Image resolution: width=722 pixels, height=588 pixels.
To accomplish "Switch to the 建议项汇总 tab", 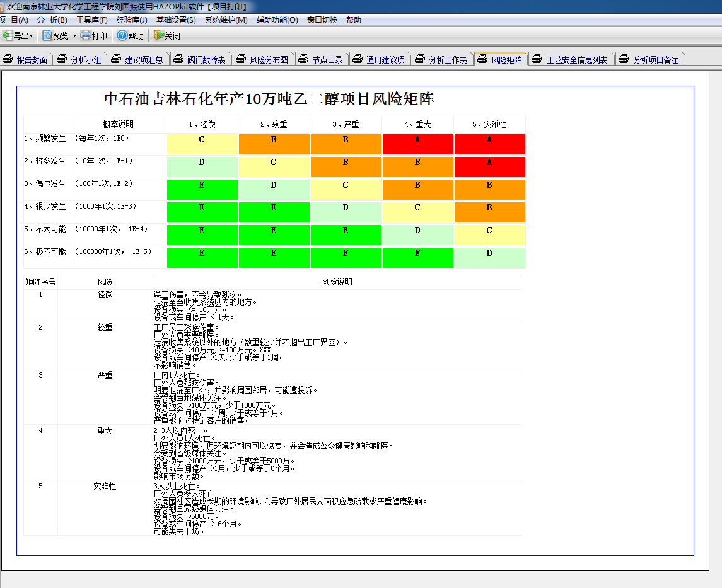I will point(139,59).
